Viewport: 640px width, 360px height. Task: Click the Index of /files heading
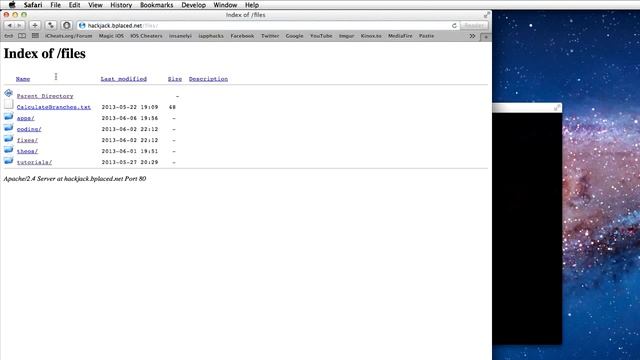coord(44,53)
